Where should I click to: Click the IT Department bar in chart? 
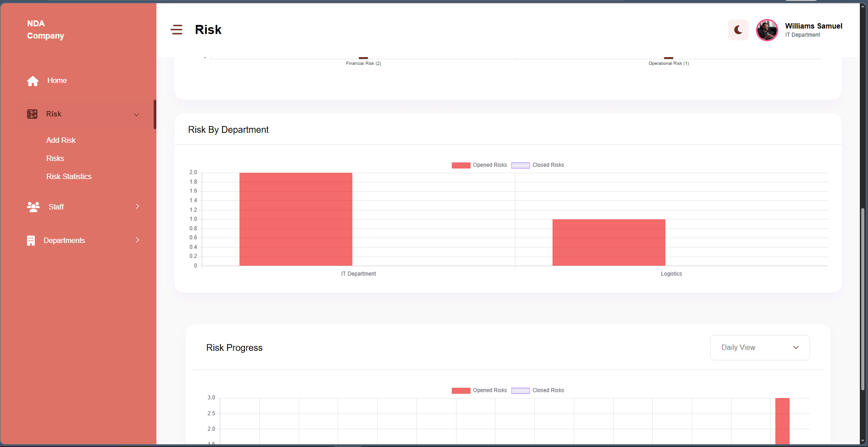coord(296,219)
